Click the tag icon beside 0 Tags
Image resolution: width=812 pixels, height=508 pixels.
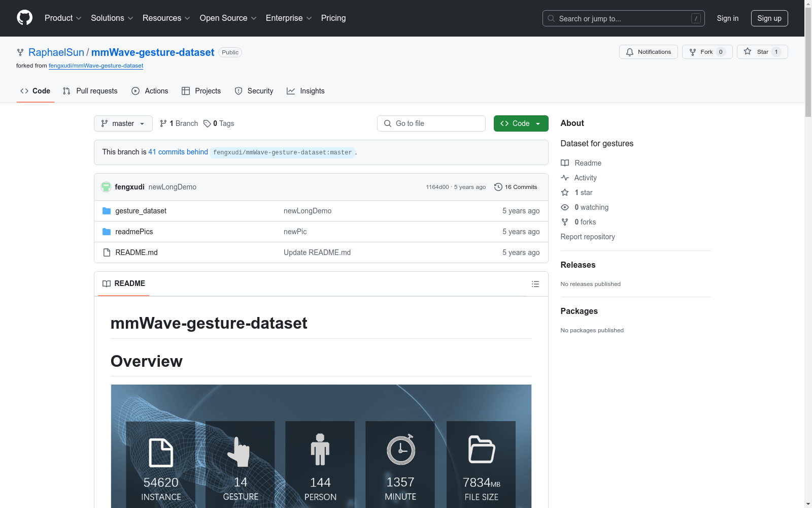tap(207, 123)
